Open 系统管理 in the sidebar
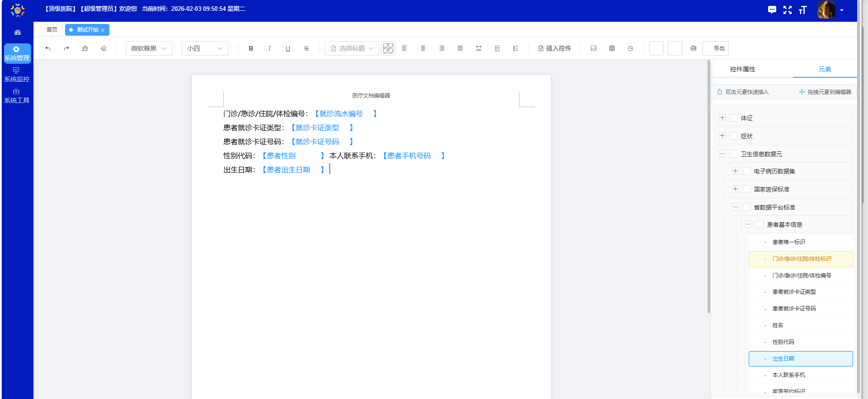This screenshot has width=868, height=399. click(17, 53)
